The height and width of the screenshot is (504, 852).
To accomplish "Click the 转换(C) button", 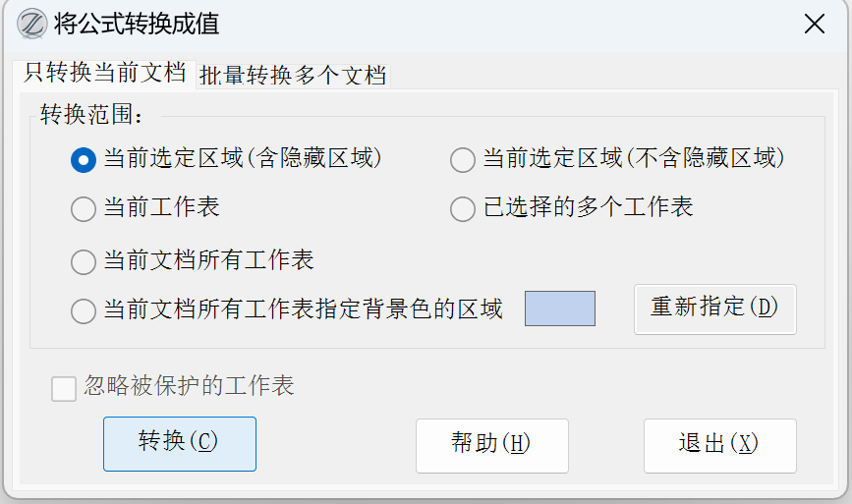I will click(x=179, y=443).
